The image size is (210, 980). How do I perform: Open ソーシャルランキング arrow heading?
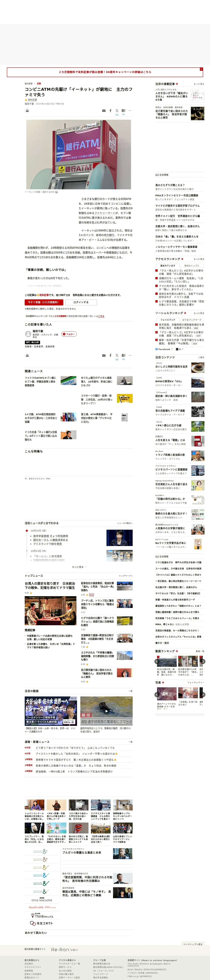pos(170,313)
